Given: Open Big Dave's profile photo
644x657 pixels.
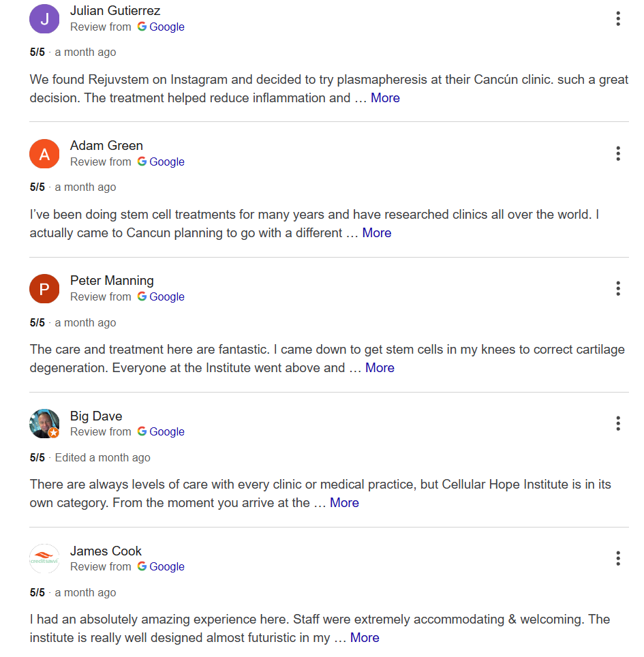Looking at the screenshot, I should pyautogui.click(x=44, y=424).
